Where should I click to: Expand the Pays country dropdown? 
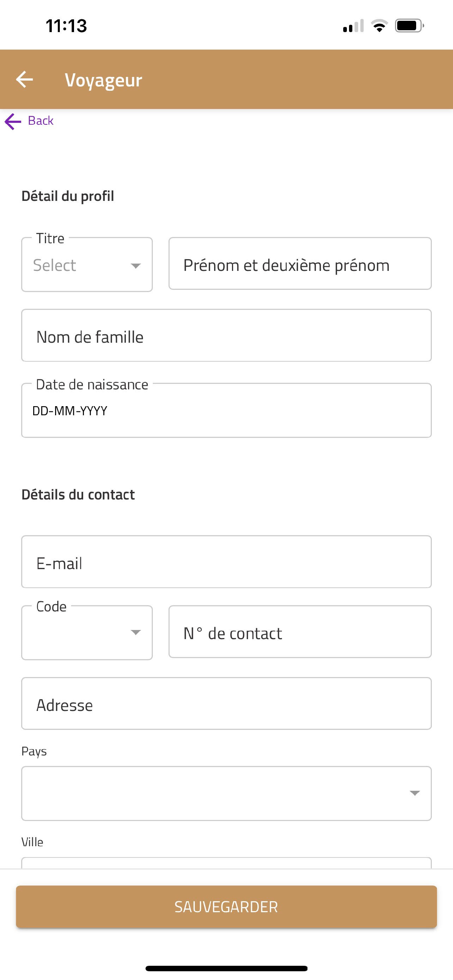click(226, 793)
